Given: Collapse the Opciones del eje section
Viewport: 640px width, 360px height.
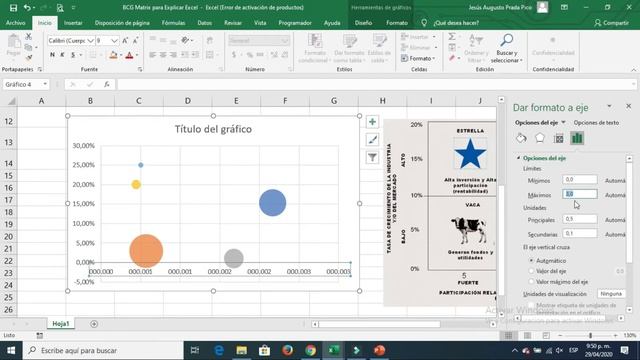Looking at the screenshot, I should click(519, 158).
